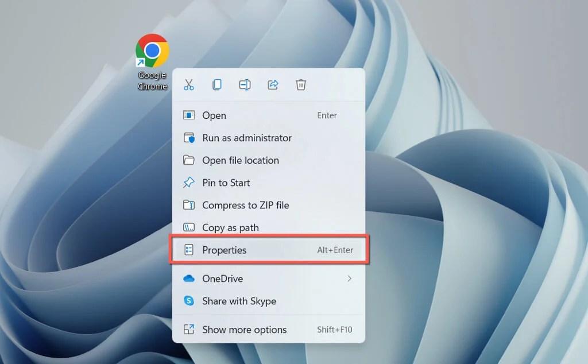Click the Delete trash can icon
588x364 pixels.
[301, 85]
